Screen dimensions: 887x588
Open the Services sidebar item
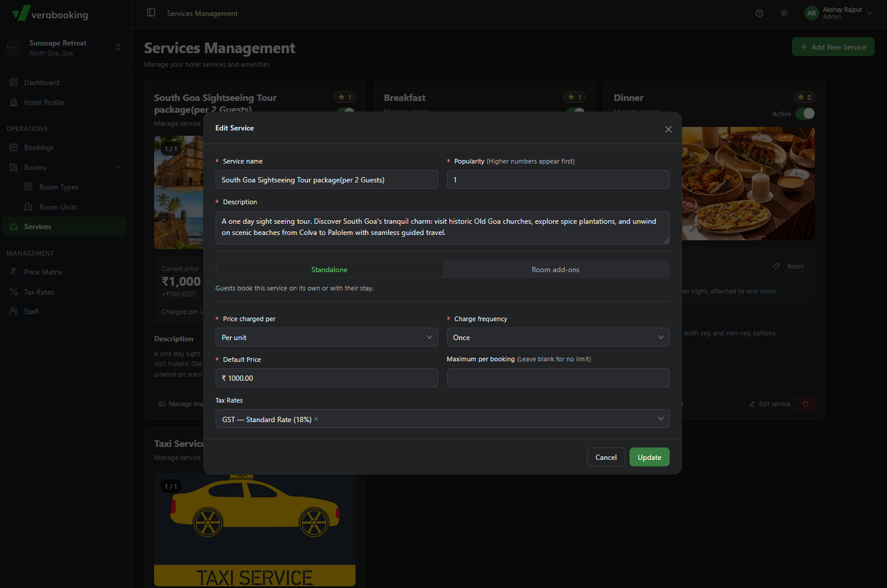coord(64,227)
